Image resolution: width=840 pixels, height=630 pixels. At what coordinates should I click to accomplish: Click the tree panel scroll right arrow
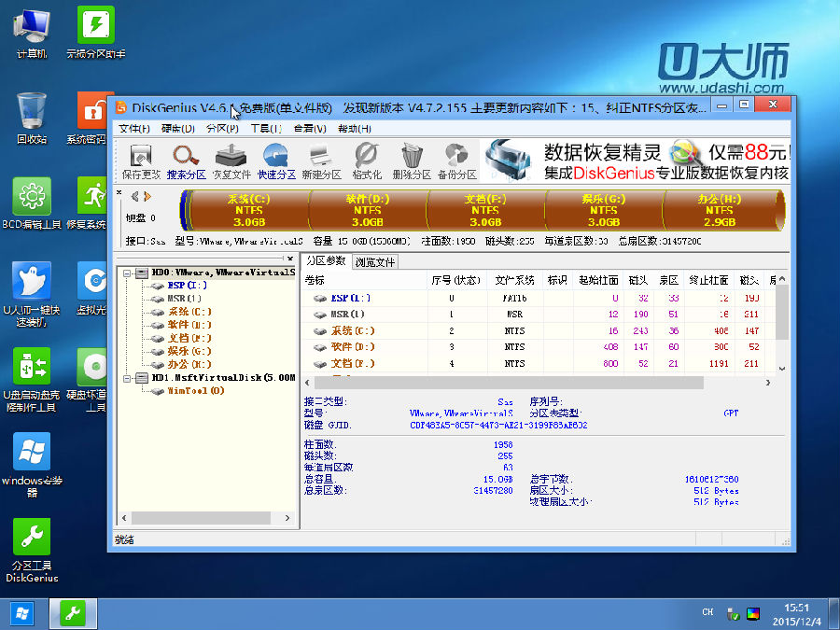coord(287,518)
